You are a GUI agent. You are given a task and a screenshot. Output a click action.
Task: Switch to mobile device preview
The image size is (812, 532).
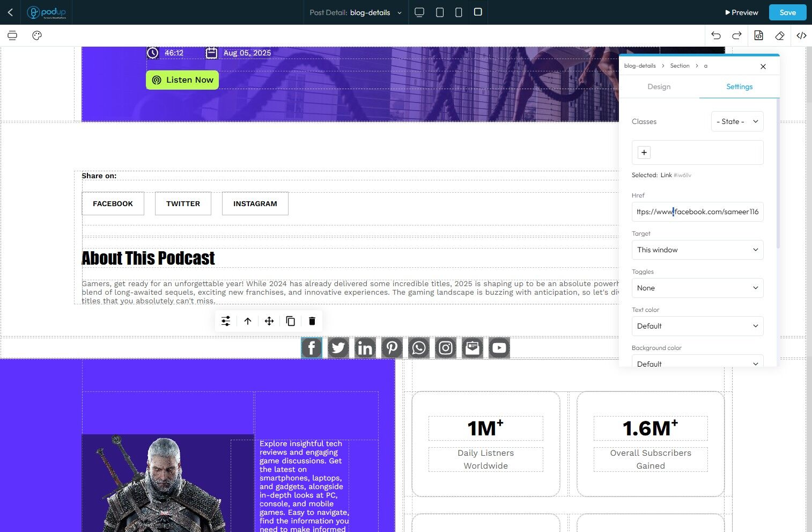pos(459,12)
